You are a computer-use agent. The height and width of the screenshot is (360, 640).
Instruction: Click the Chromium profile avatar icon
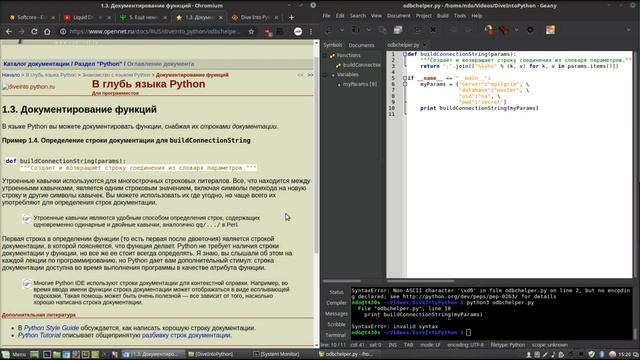pyautogui.click(x=298, y=31)
